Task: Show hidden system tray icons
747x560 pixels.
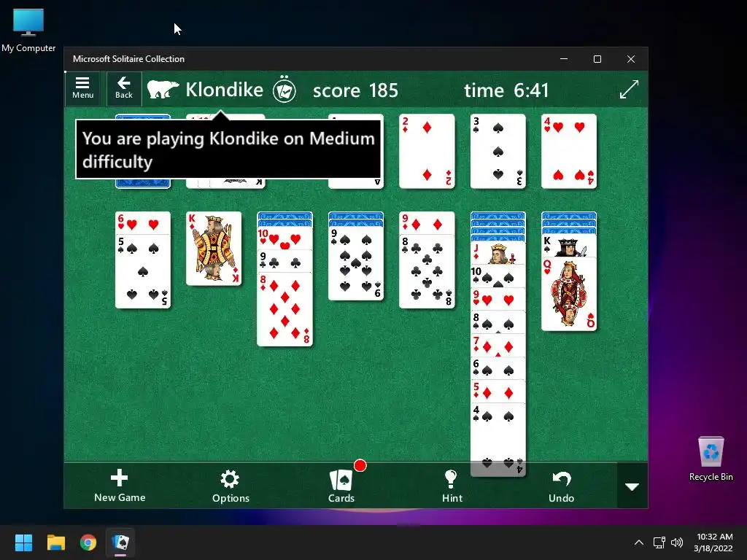Action: point(639,542)
